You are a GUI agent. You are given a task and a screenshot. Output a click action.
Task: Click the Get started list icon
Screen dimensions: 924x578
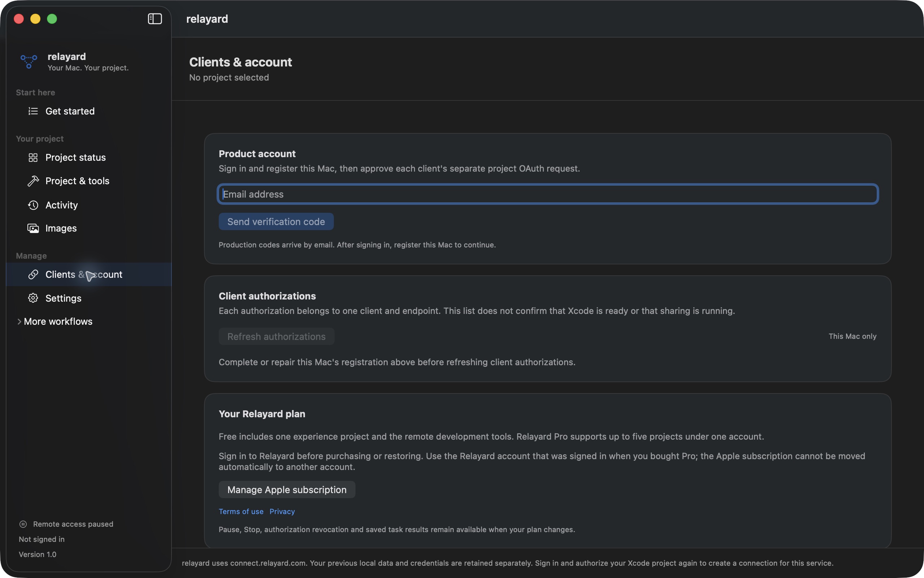[33, 111]
